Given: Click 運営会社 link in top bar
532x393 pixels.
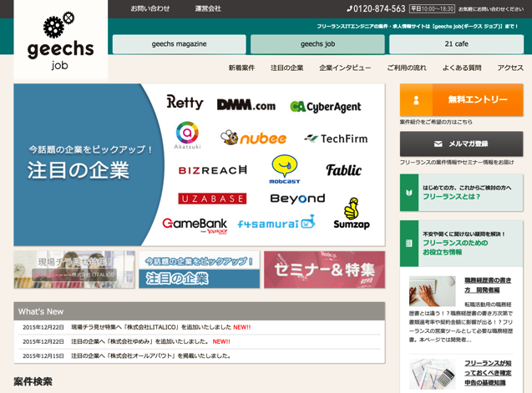Looking at the screenshot, I should pyautogui.click(x=208, y=8).
